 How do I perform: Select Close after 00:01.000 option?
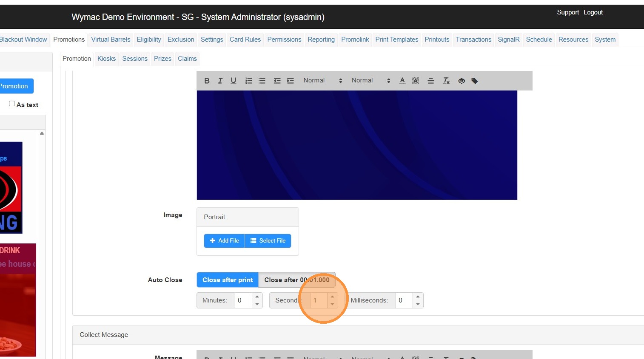296,280
